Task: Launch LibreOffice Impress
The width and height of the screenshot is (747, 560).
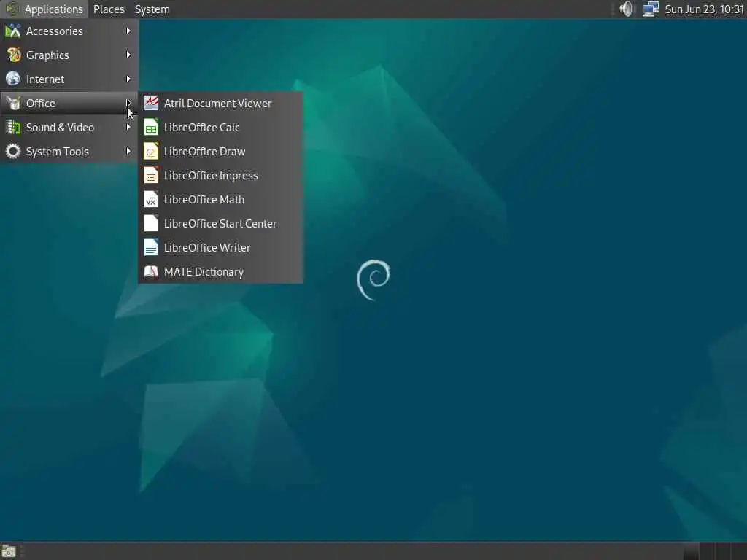Action: (x=220, y=176)
